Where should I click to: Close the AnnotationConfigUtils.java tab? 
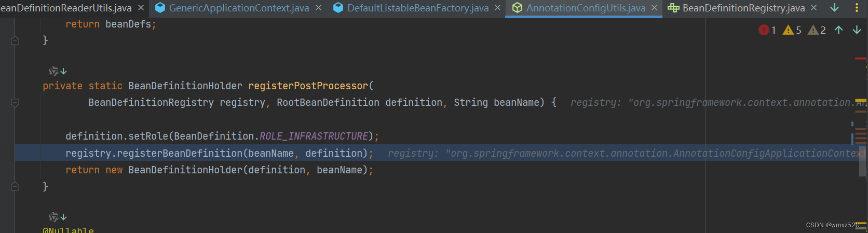pyautogui.click(x=654, y=8)
